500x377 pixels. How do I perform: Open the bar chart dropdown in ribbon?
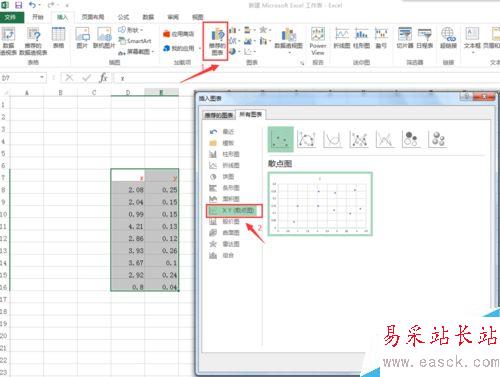[x=249, y=30]
